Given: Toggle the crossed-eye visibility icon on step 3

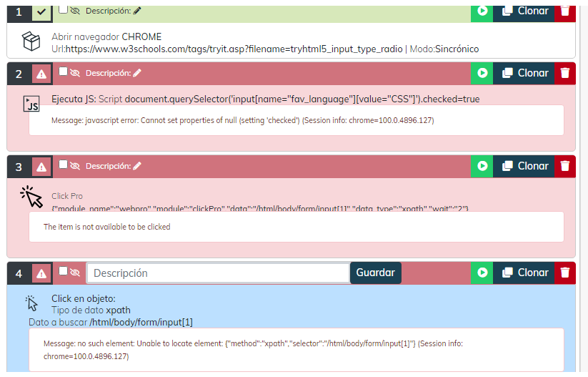Looking at the screenshot, I should 75,166.
